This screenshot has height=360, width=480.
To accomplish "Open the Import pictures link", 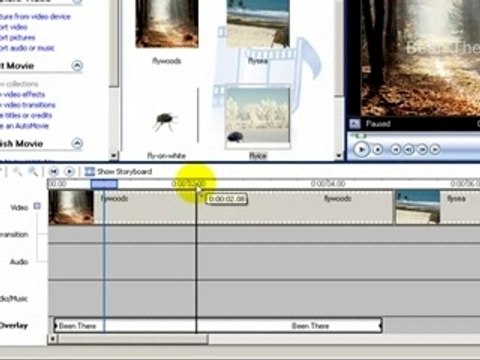I will point(17,38).
